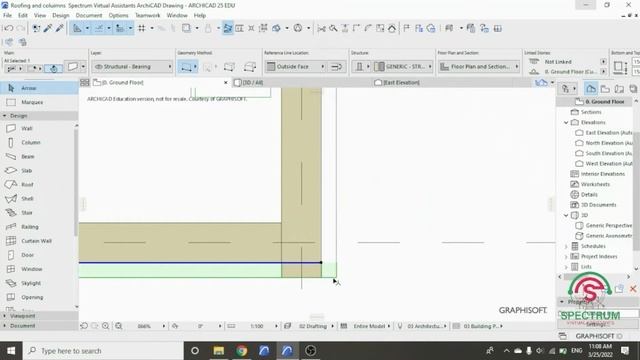Expand Project Indexes in navigator
640x360 pixels.
(x=566, y=256)
